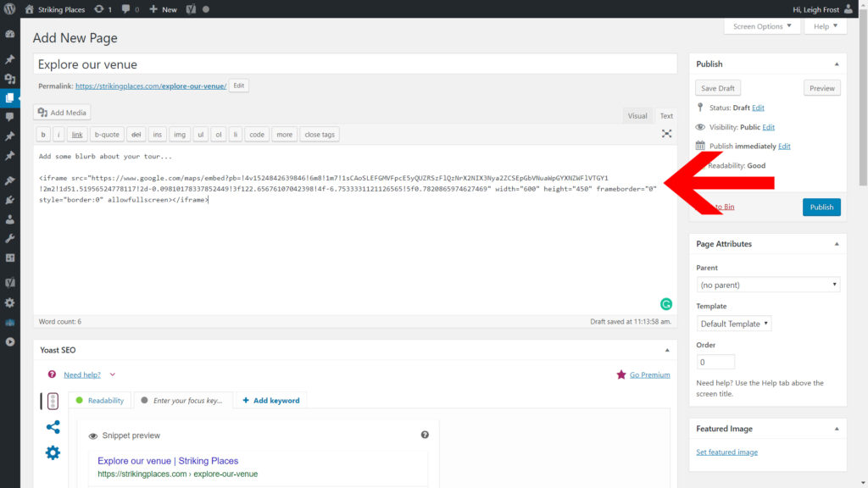Open Yoast social share settings icon
This screenshot has height=488, width=868.
53,427
